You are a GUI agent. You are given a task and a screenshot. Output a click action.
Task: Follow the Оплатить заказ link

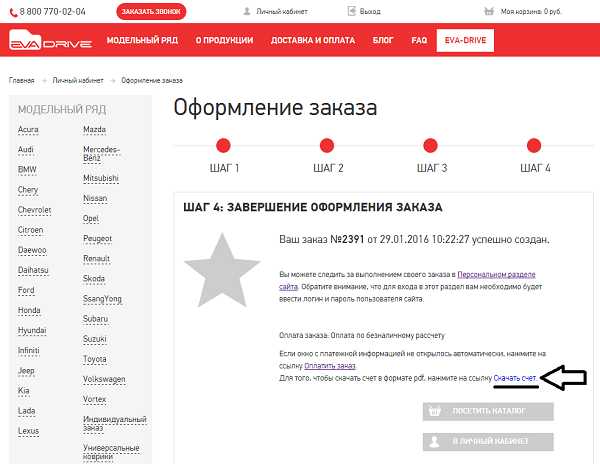click(329, 366)
